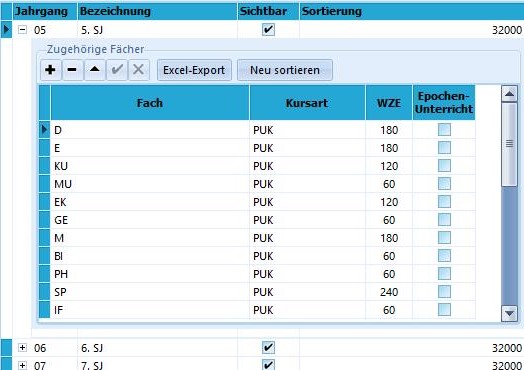Click the scrollbar down arrow in subject list

pyautogui.click(x=509, y=314)
